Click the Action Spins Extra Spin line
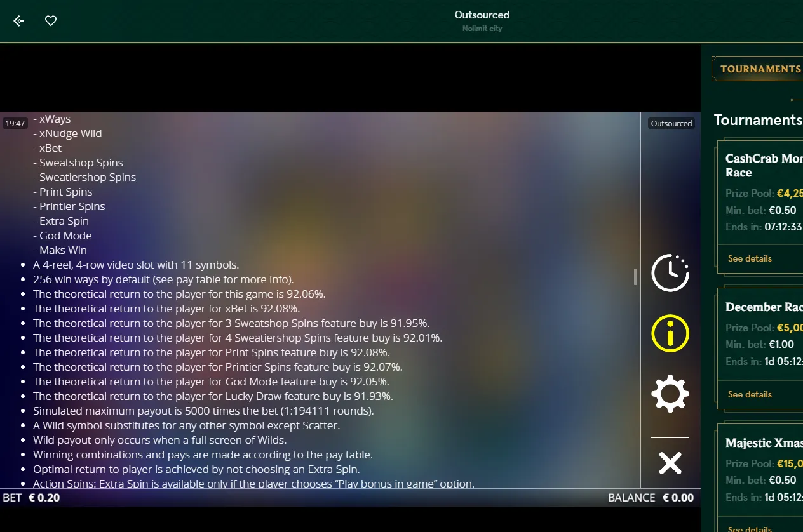Image resolution: width=803 pixels, height=532 pixels. (253, 483)
